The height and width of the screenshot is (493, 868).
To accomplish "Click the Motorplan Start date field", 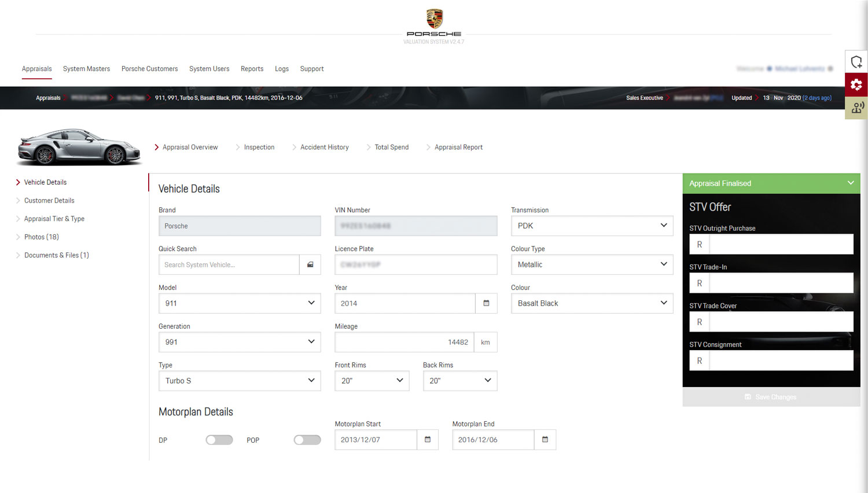I will point(376,440).
